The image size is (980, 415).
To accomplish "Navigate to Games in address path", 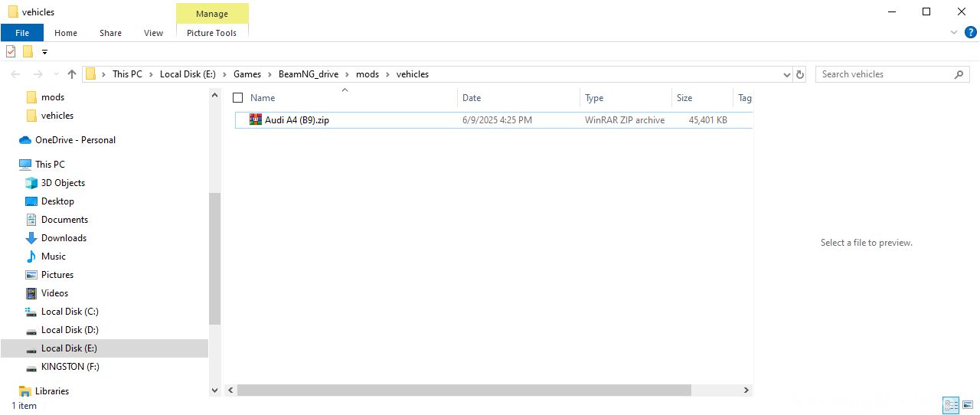I will 247,74.
